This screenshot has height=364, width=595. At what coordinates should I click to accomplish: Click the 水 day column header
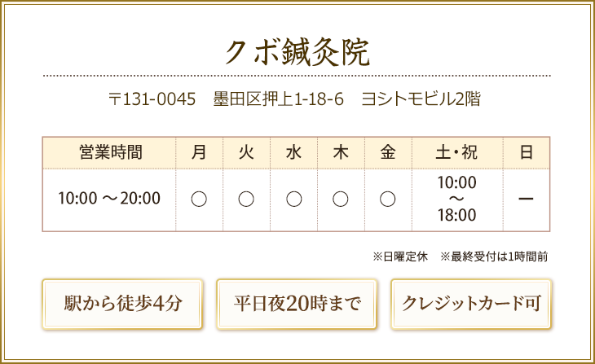click(293, 153)
